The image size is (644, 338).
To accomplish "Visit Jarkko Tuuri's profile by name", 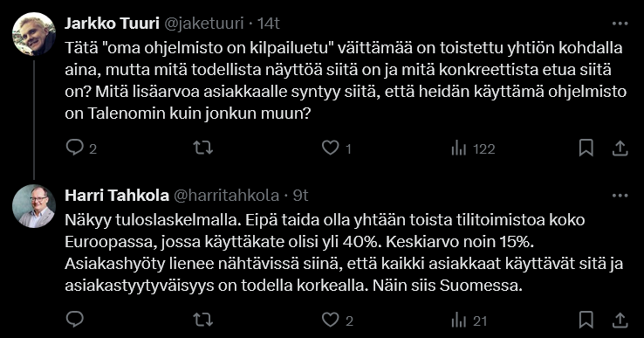I will [x=112, y=24].
